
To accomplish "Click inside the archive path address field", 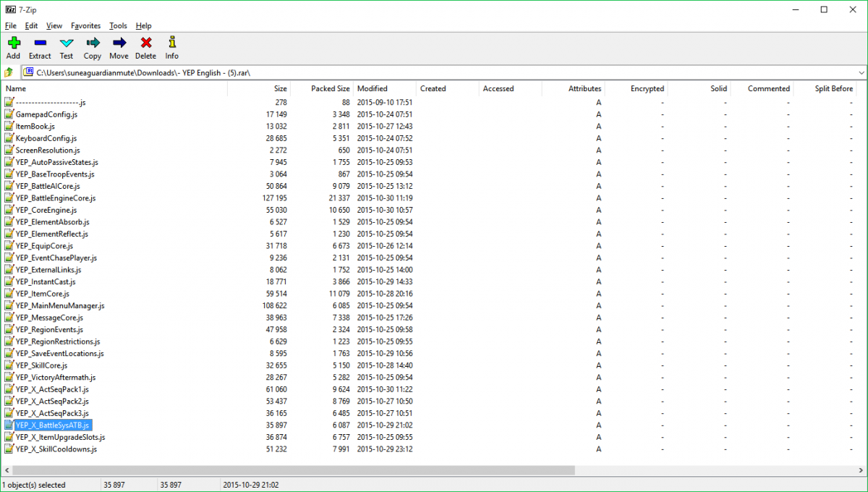I will [x=444, y=72].
